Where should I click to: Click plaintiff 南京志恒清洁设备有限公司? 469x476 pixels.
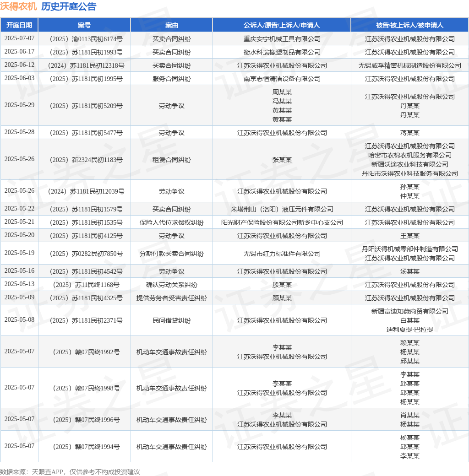tap(282, 79)
